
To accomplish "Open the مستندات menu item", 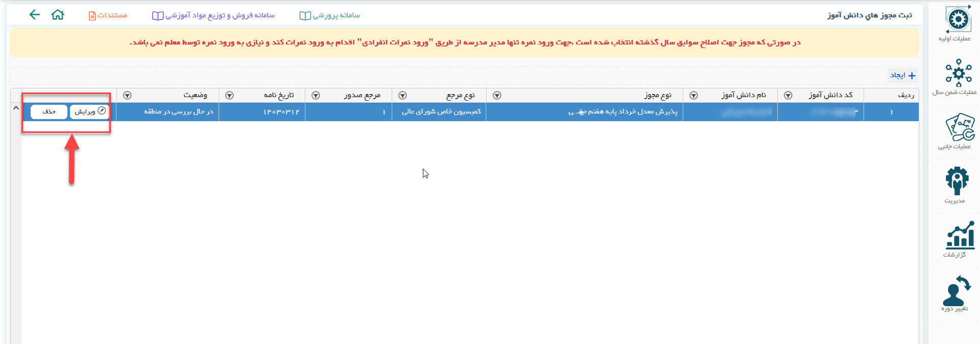I will pyautogui.click(x=108, y=15).
